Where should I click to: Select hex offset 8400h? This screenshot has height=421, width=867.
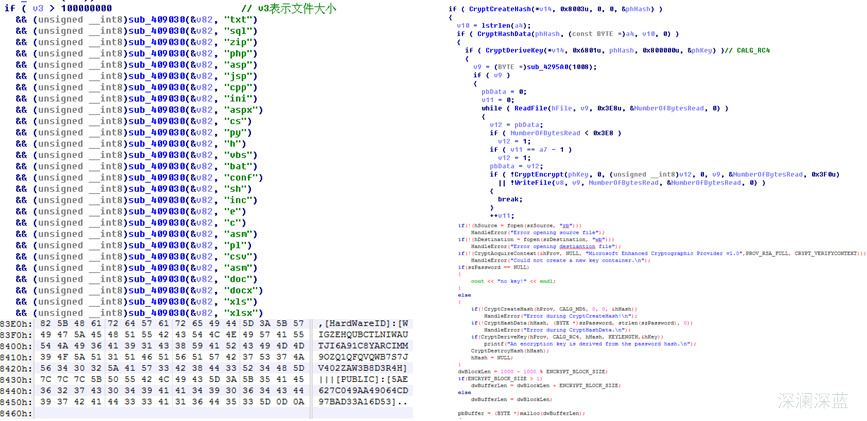click(x=15, y=346)
